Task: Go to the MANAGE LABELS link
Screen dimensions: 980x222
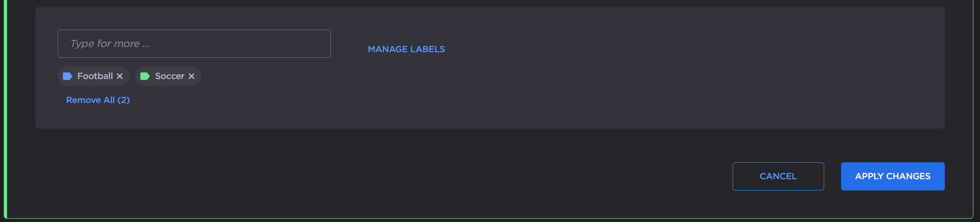Action: coord(406,49)
